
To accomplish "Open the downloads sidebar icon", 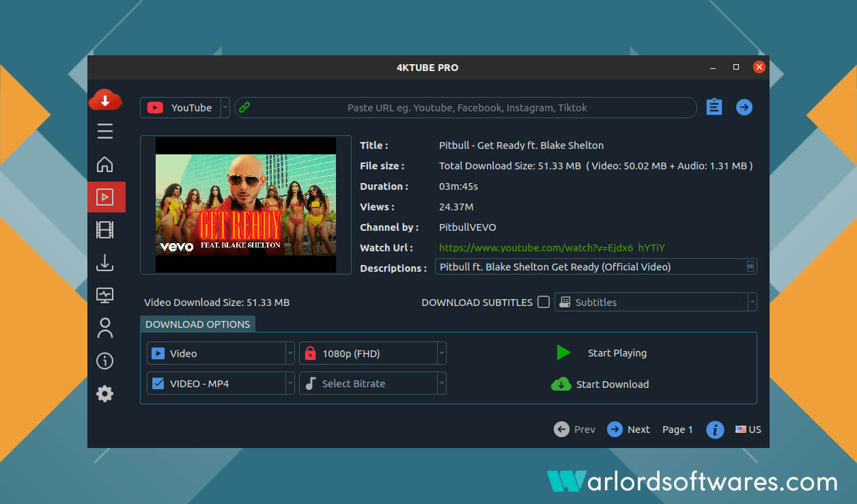I will point(104,262).
